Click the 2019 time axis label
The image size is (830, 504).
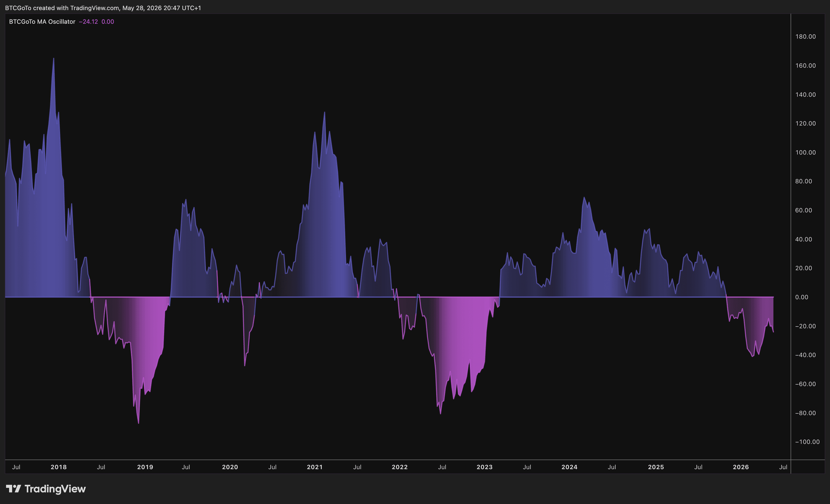point(145,467)
